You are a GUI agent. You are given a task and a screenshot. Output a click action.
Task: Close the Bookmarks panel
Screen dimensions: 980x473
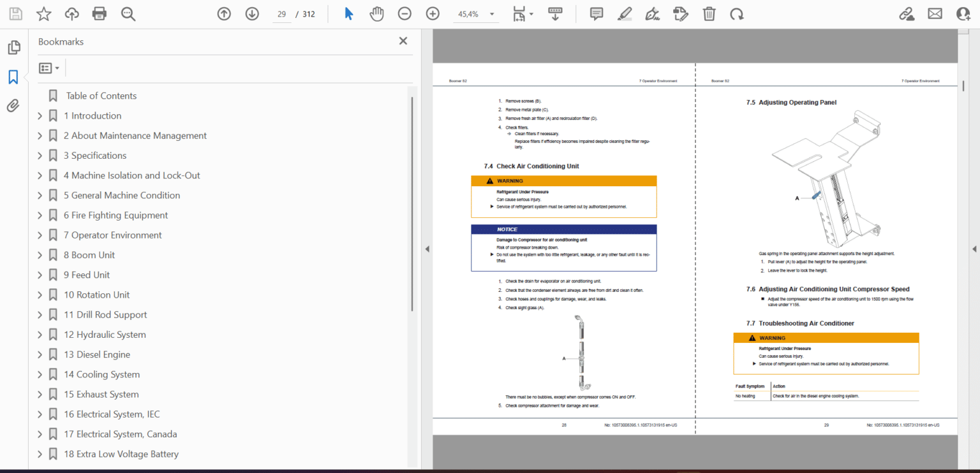click(403, 41)
